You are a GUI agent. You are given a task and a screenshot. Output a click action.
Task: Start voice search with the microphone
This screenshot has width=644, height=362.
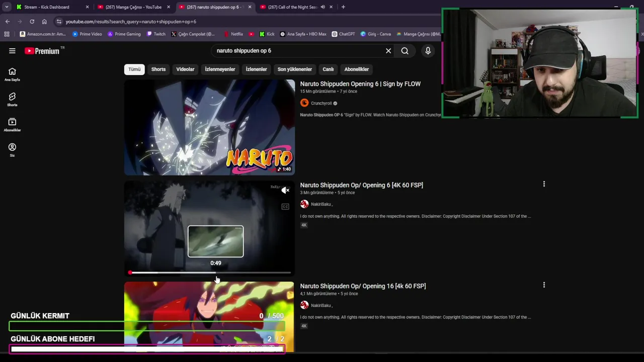[428, 51]
